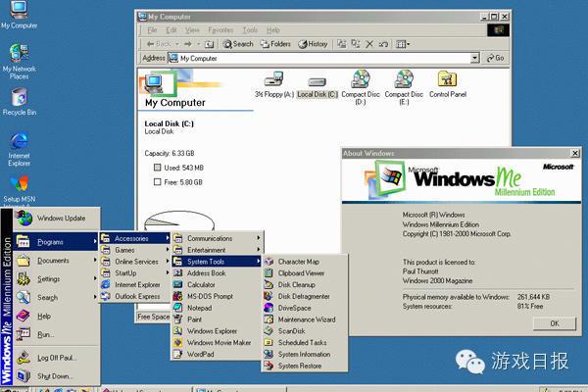
Task: Open Run... from the Start menu
Action: click(57, 334)
